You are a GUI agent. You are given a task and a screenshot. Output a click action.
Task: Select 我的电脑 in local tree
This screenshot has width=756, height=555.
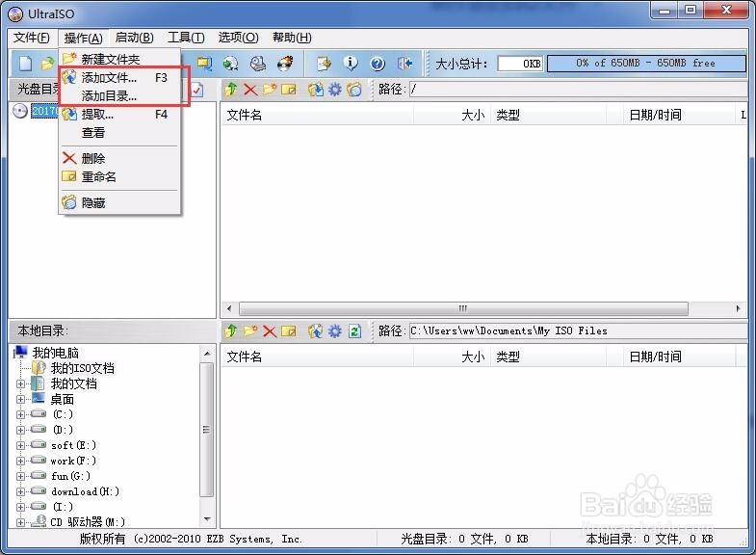(x=55, y=353)
